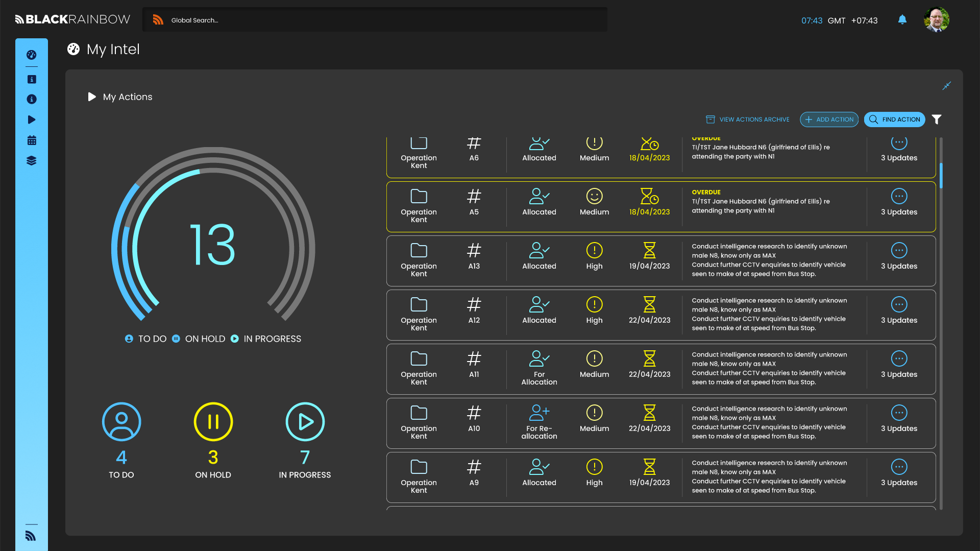Click the folder icon on action A13

click(419, 250)
